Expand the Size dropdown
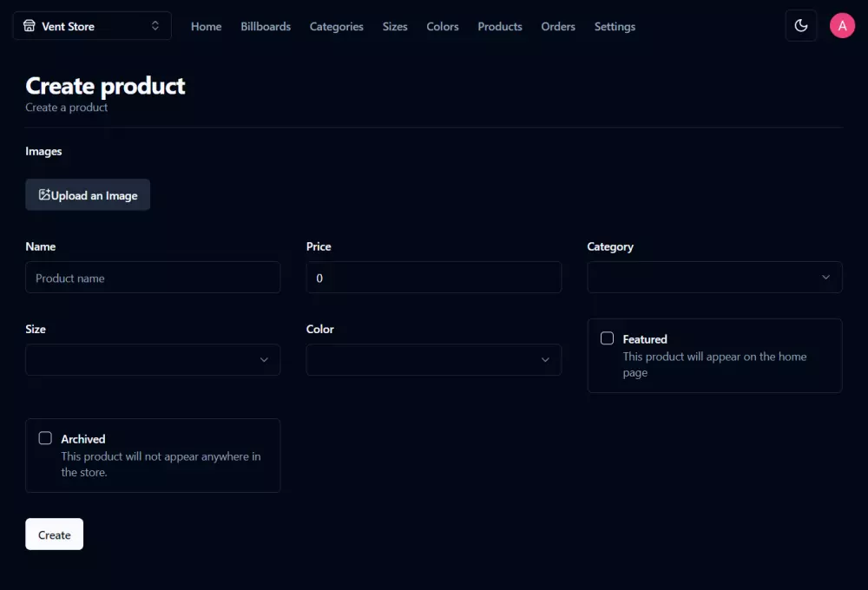868x590 pixels. click(x=153, y=360)
